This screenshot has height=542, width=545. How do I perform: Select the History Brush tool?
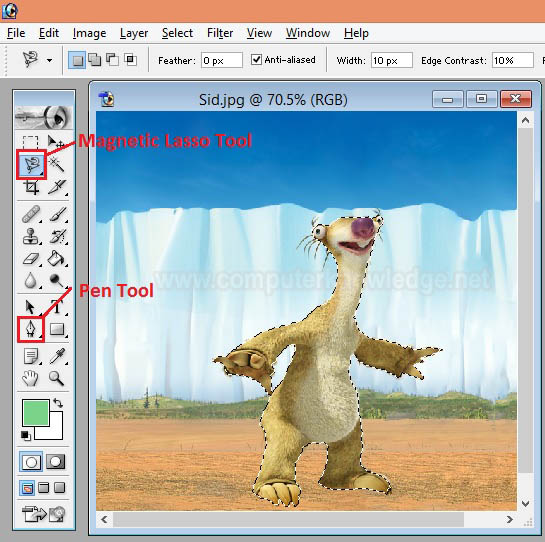pos(58,236)
